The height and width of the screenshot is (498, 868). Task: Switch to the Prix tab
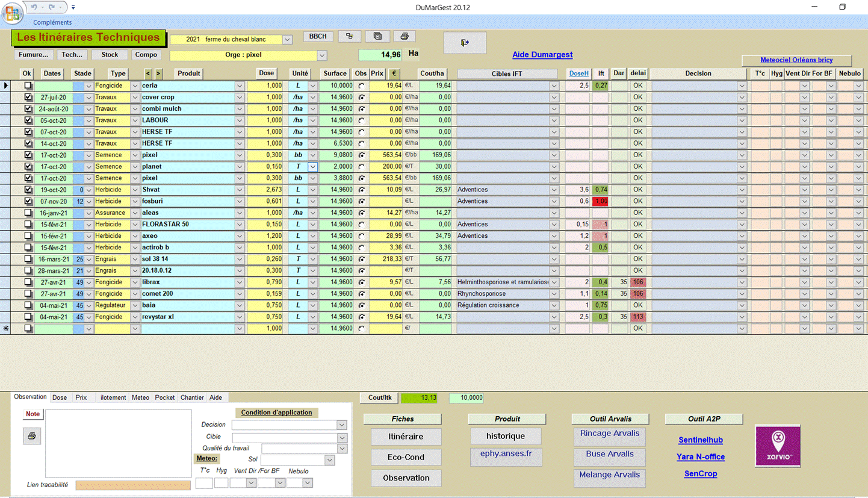[x=81, y=397]
